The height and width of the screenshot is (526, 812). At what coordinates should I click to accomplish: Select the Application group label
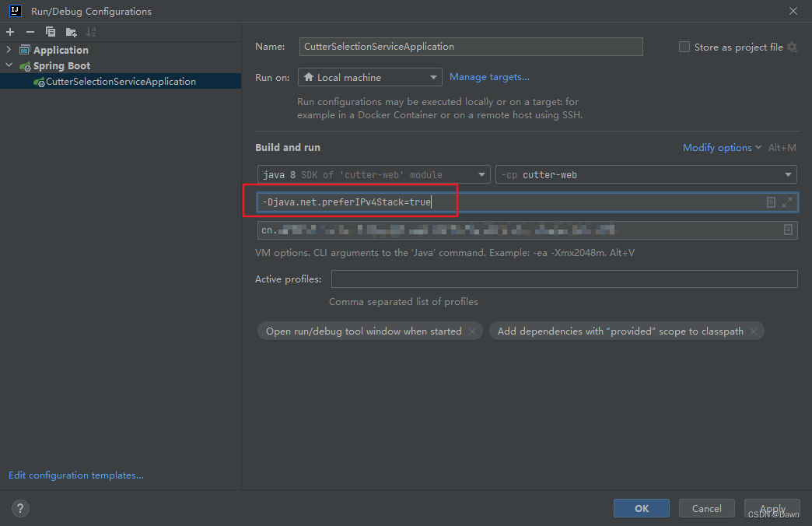pyautogui.click(x=61, y=51)
